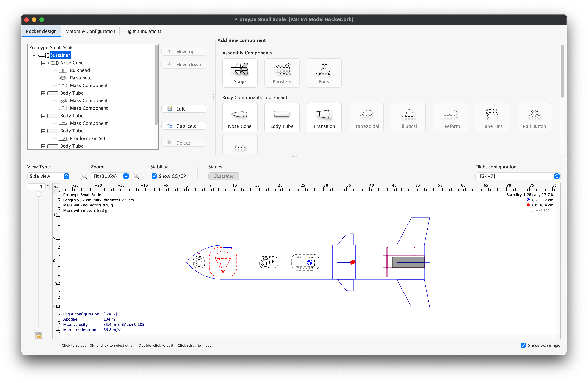Toggle the Show CG/CP checkbox
Screen dimensions: 588x383
(154, 176)
